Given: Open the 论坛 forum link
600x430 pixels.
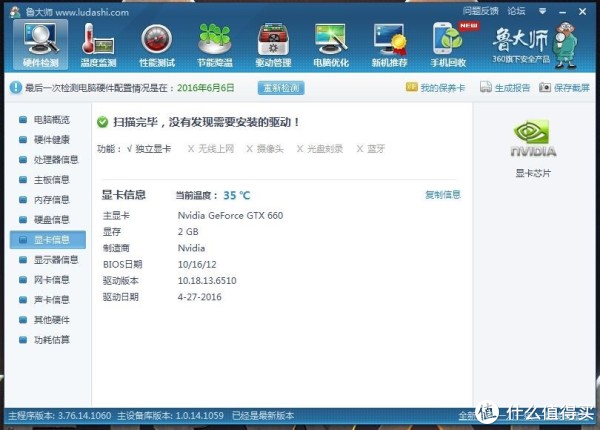Looking at the screenshot, I should [x=516, y=11].
